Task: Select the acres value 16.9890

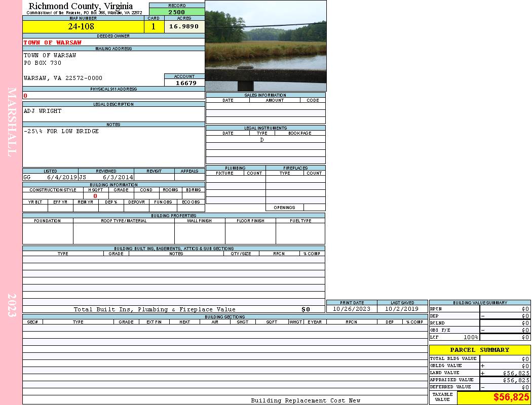Action: (184, 27)
